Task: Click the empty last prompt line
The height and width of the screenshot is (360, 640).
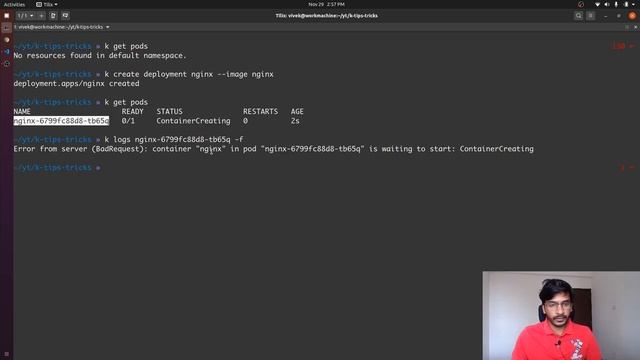Action: pyautogui.click(x=57, y=168)
